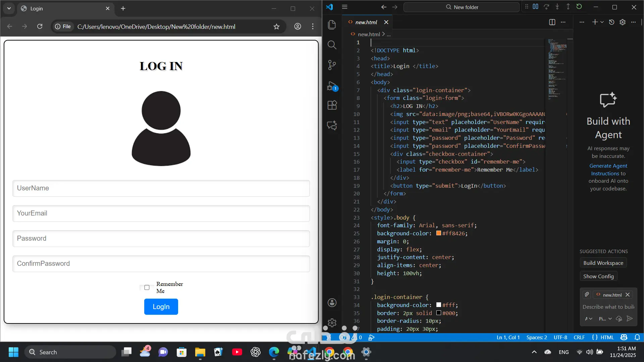Open the Chrome tab search dropdown
Screen dimensions: 644x362
point(9,8)
